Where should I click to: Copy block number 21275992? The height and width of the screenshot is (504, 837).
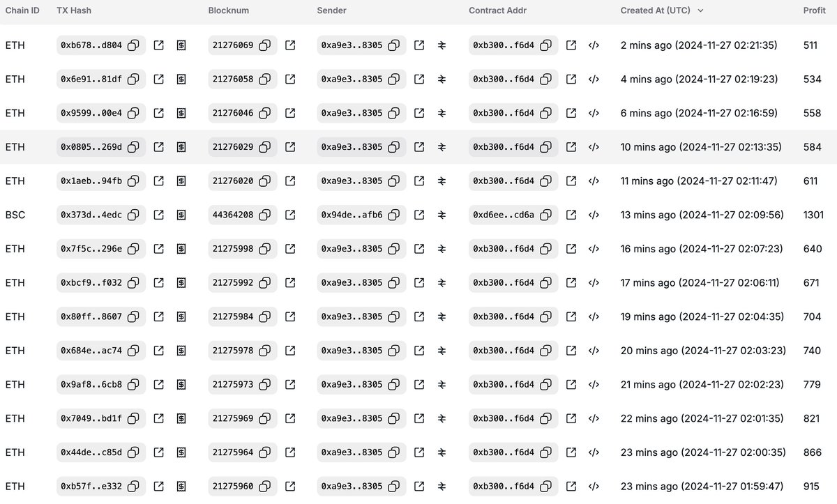coord(265,283)
